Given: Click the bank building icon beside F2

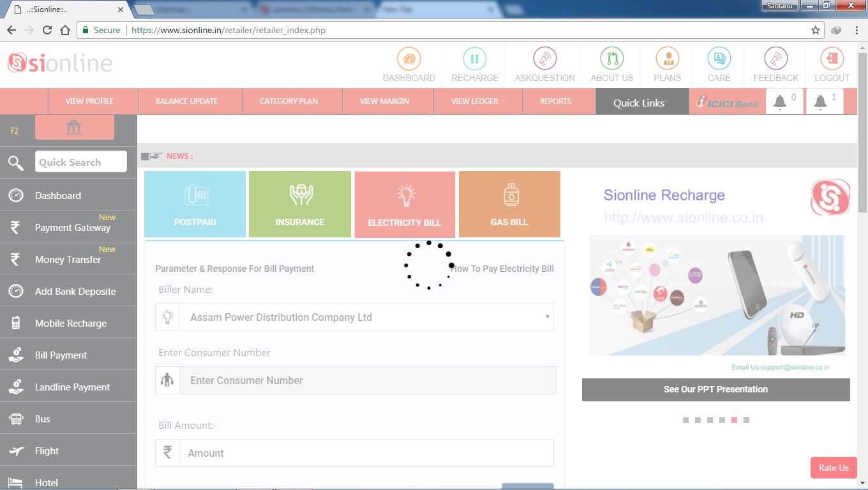Looking at the screenshot, I should [x=74, y=128].
